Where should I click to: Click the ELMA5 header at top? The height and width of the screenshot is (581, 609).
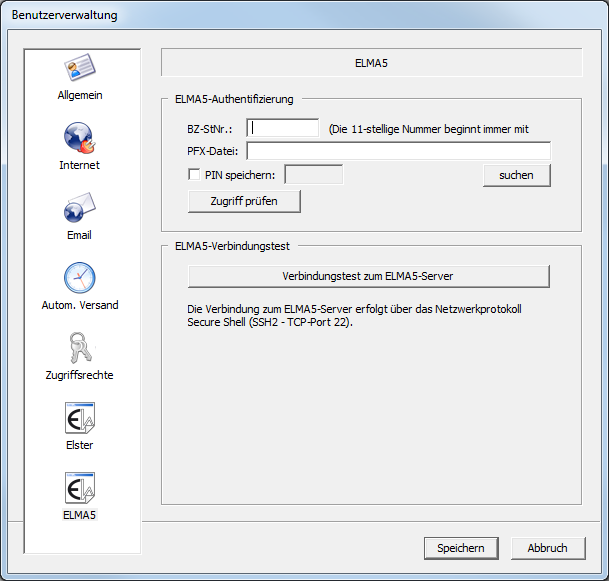(x=371, y=63)
